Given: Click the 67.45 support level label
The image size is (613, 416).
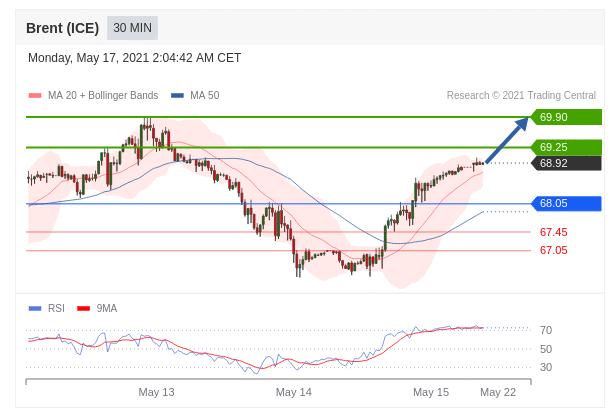Looking at the screenshot, I should coord(553,232).
